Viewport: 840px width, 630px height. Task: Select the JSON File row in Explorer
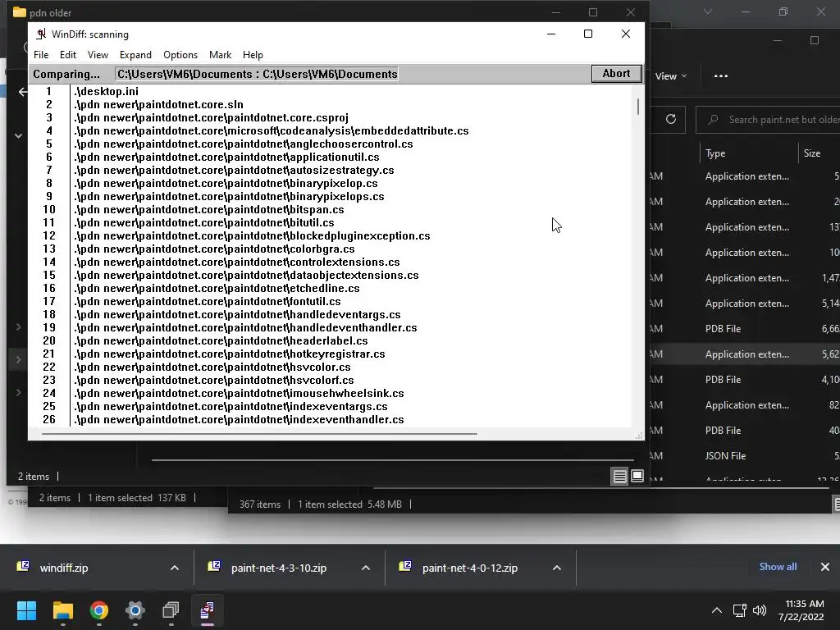pyautogui.click(x=745, y=456)
